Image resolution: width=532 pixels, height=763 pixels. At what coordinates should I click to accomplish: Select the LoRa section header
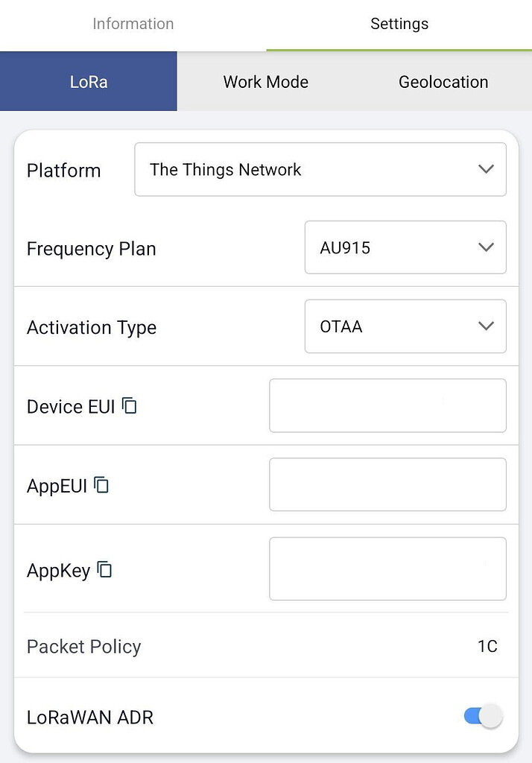(88, 82)
